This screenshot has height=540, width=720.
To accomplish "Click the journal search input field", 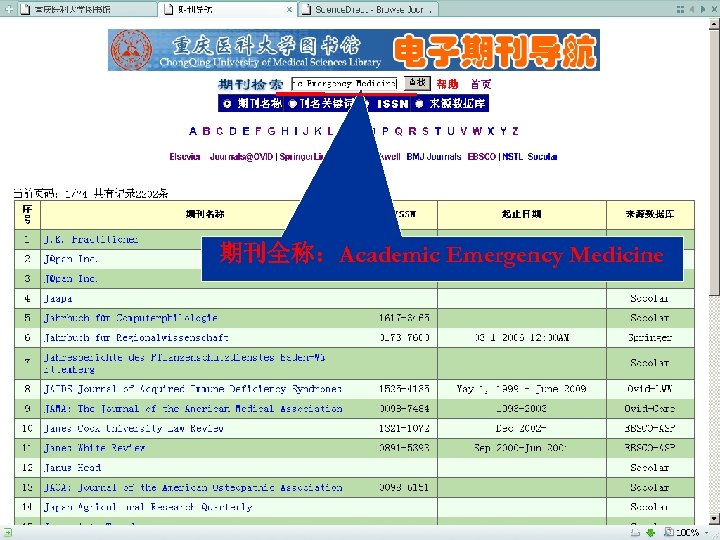I will click(x=344, y=84).
